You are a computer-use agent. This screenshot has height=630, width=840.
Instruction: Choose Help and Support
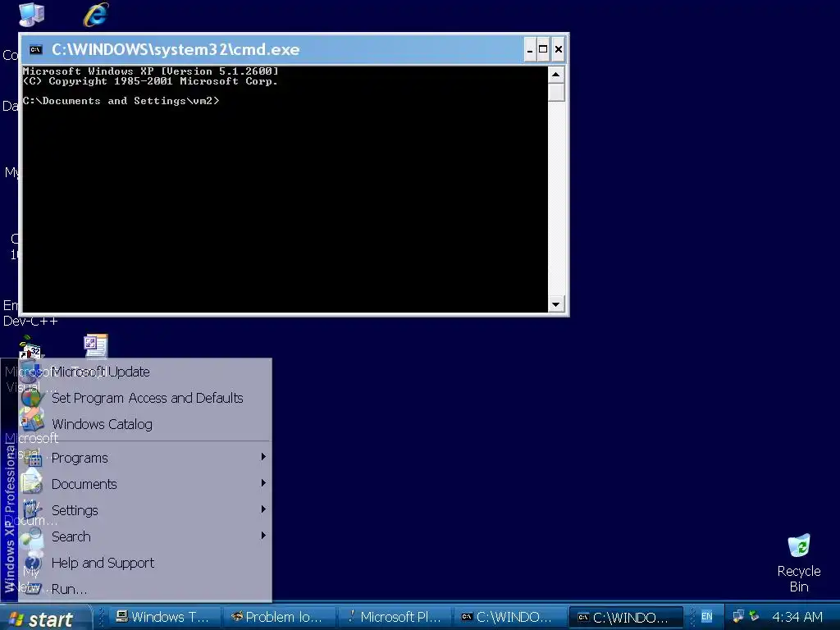pos(146,563)
